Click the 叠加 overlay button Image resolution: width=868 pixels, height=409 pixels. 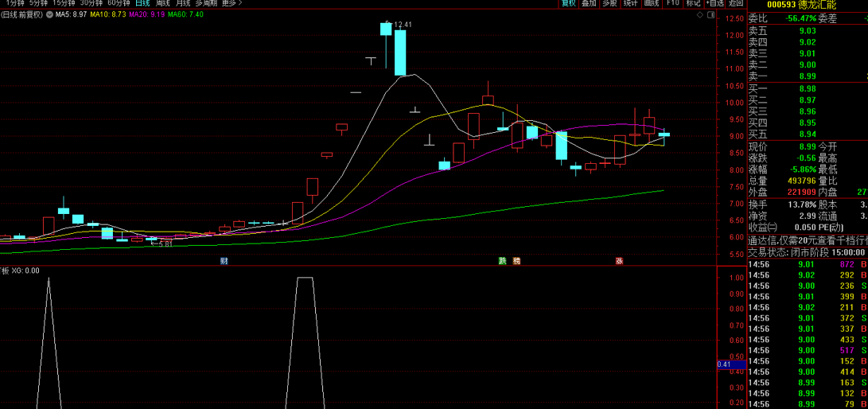click(589, 3)
